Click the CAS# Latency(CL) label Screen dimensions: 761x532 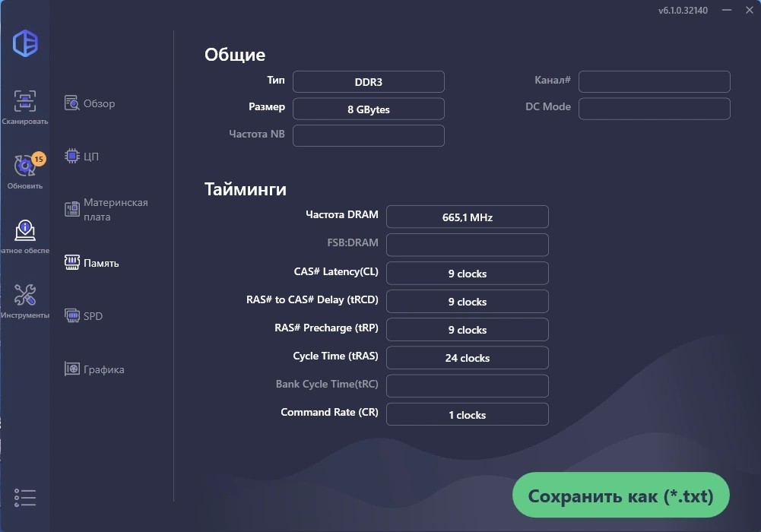[336, 271]
